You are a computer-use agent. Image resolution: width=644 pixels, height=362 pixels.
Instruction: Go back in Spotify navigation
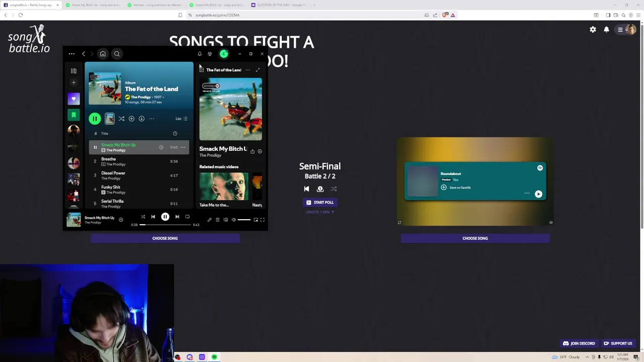click(x=84, y=54)
